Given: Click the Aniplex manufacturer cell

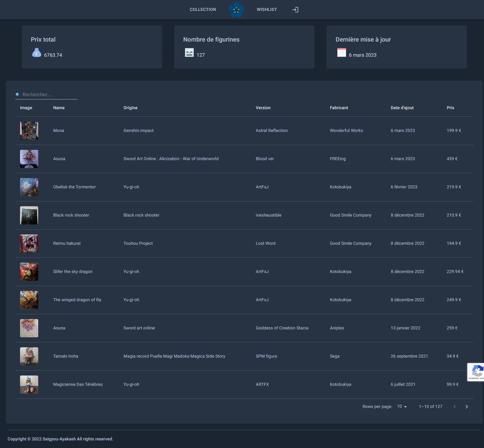Looking at the screenshot, I should pos(337,328).
